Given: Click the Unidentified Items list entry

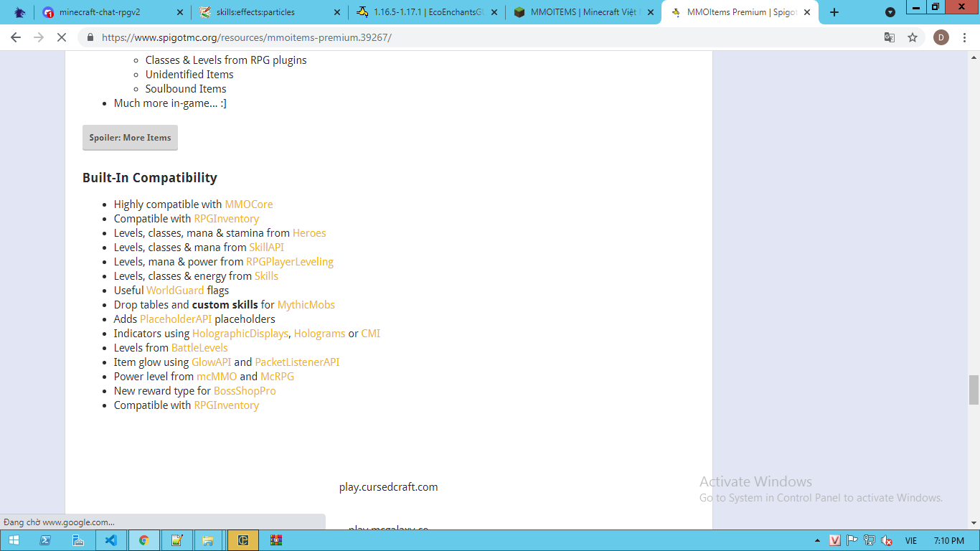Looking at the screenshot, I should click(189, 75).
